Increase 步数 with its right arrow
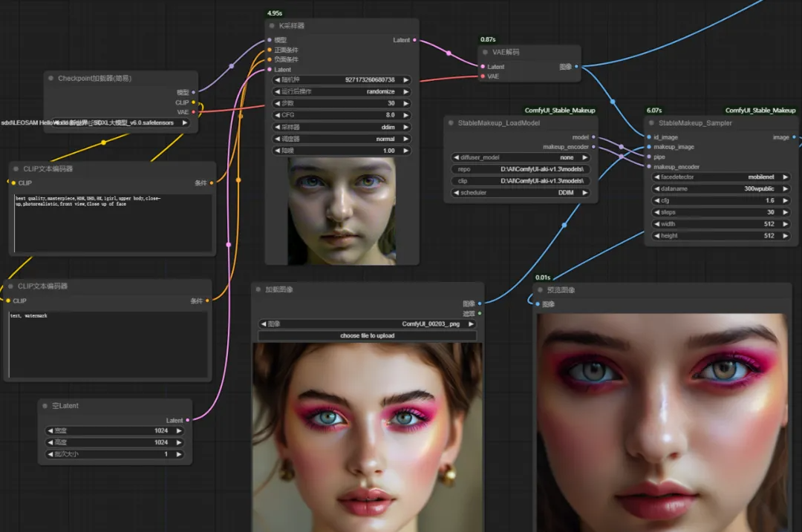 (406, 103)
